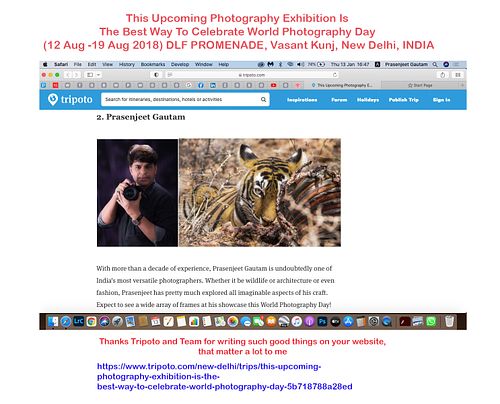Open the YouTube pinned tab

(273, 85)
